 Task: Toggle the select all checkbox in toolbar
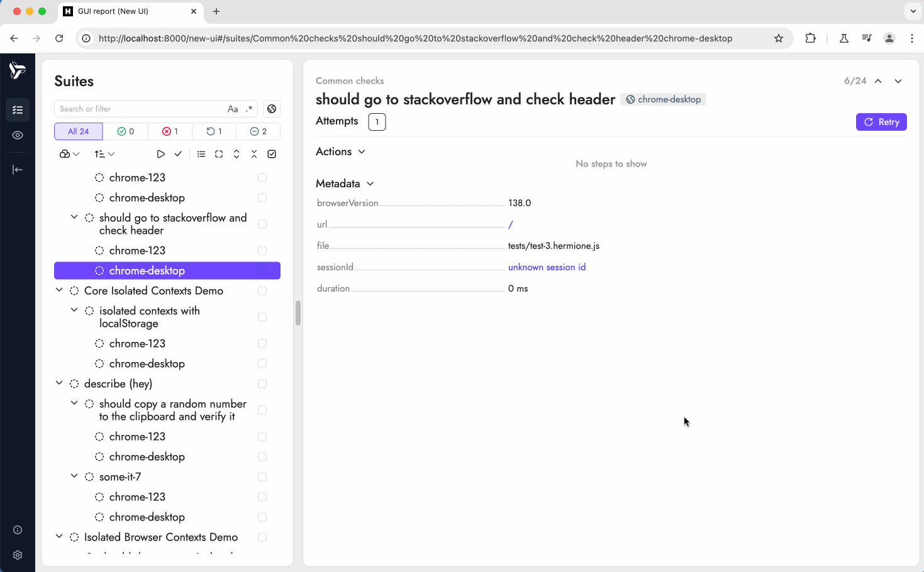(272, 154)
